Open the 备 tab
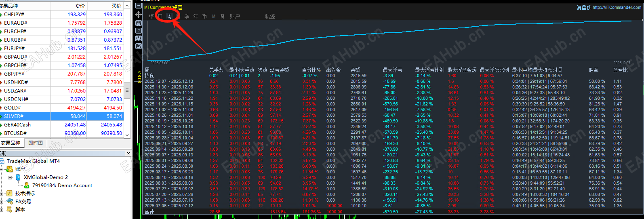The width and height of the screenshot is (644, 219). [223, 16]
